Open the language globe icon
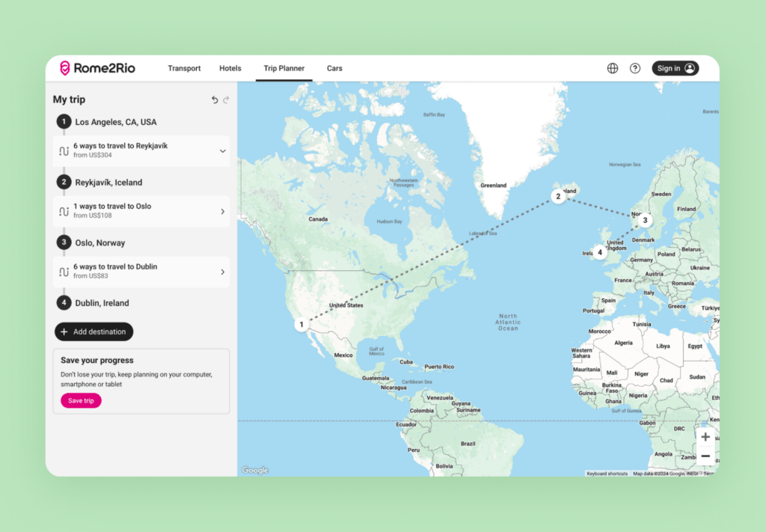Viewport: 766px width, 532px height. coord(613,68)
